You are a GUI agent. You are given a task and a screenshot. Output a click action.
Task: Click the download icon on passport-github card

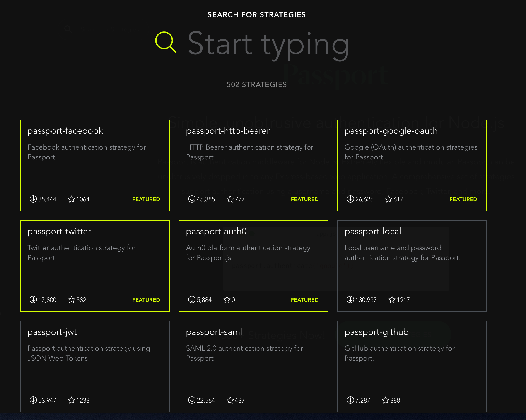point(350,400)
